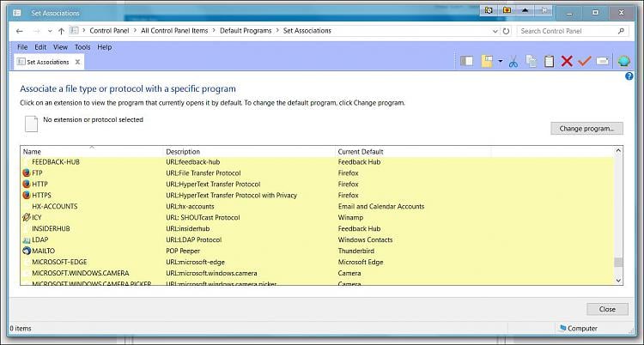644x345 pixels.
Task: Click the Thunderbird current default cell
Action: tap(355, 251)
